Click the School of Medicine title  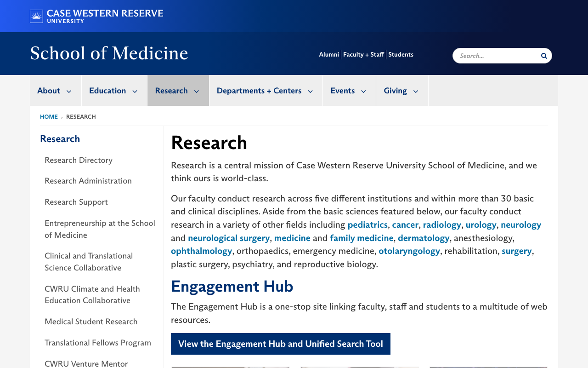(x=109, y=53)
